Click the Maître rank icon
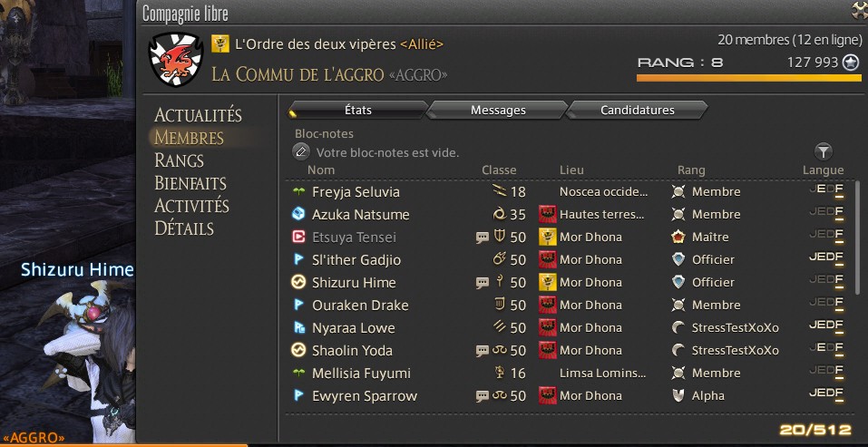This screenshot has height=447, width=868. coord(678,237)
